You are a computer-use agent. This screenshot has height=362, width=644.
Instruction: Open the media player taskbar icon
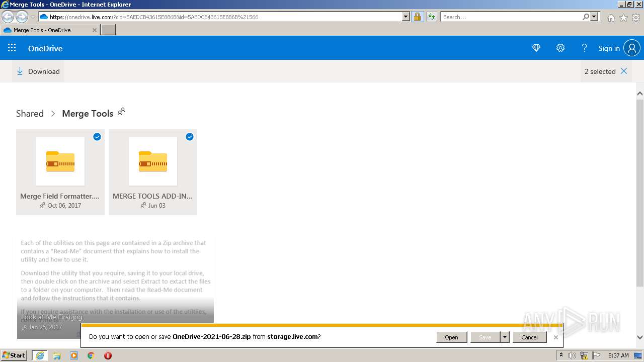(74, 355)
